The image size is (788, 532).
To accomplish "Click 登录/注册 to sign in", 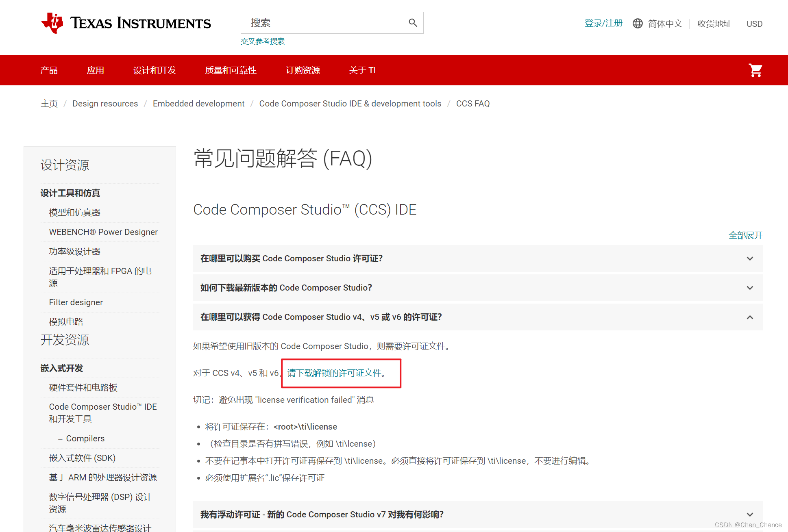I will pos(603,23).
